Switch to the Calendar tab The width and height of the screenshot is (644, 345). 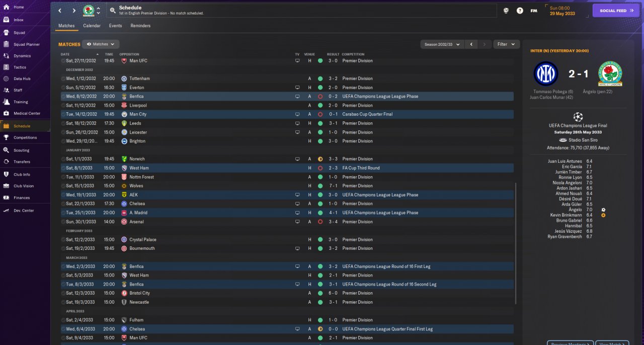92,26
